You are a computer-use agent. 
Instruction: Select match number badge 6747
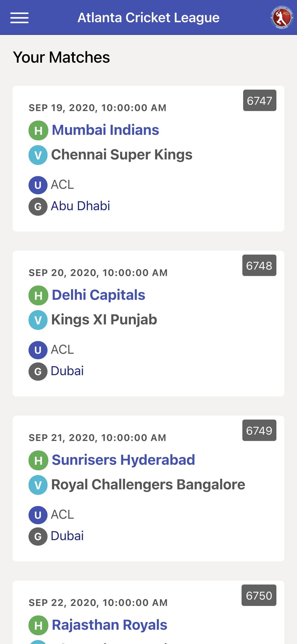click(260, 100)
